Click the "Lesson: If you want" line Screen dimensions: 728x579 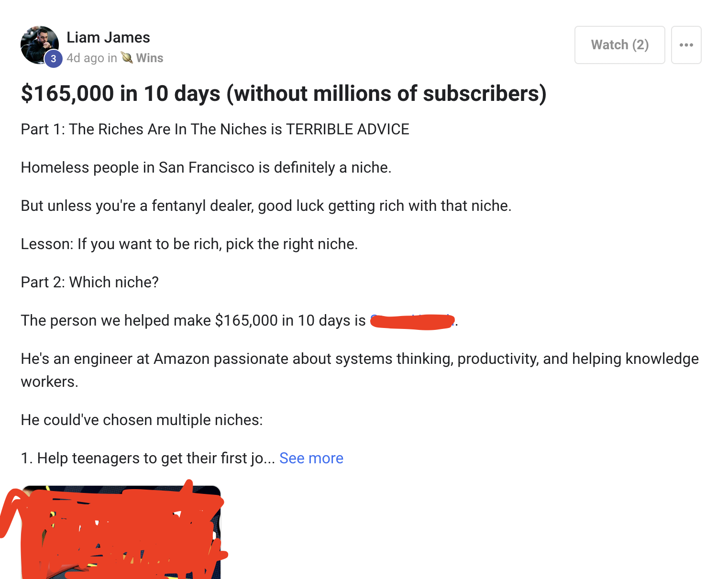pyautogui.click(x=189, y=244)
